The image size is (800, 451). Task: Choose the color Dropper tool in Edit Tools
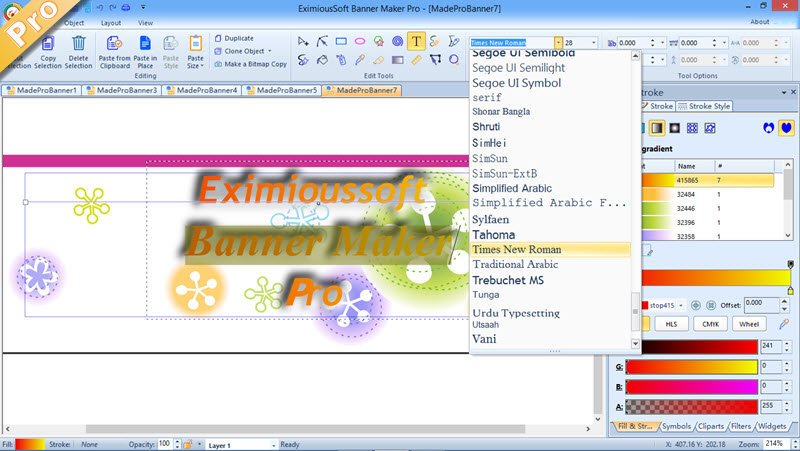point(360,60)
